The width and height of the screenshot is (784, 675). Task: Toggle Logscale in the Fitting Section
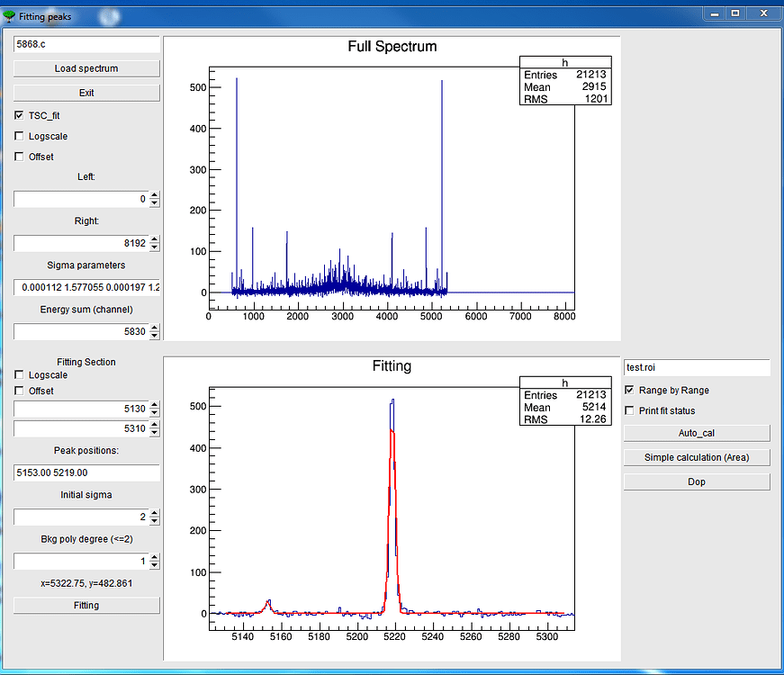19,374
